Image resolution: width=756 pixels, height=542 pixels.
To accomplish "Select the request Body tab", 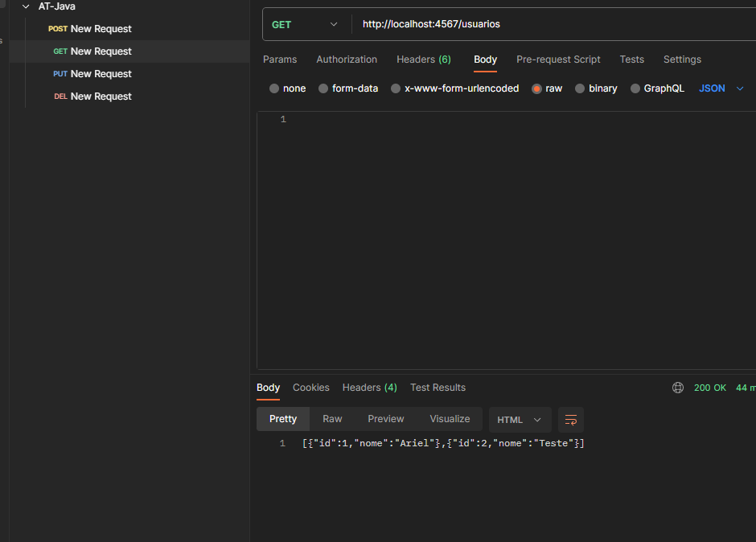I will pyautogui.click(x=485, y=60).
